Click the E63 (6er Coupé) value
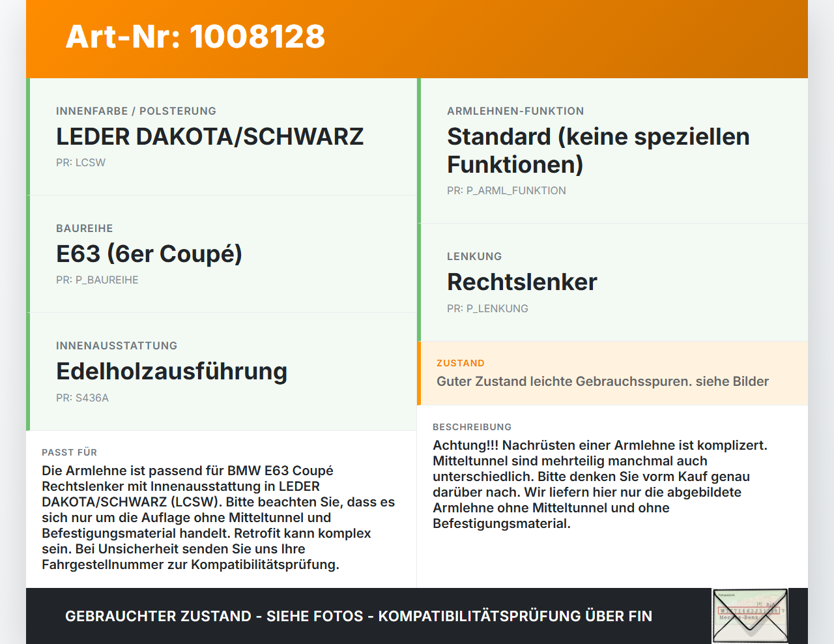Screen dimensions: 834x644 (x=149, y=254)
